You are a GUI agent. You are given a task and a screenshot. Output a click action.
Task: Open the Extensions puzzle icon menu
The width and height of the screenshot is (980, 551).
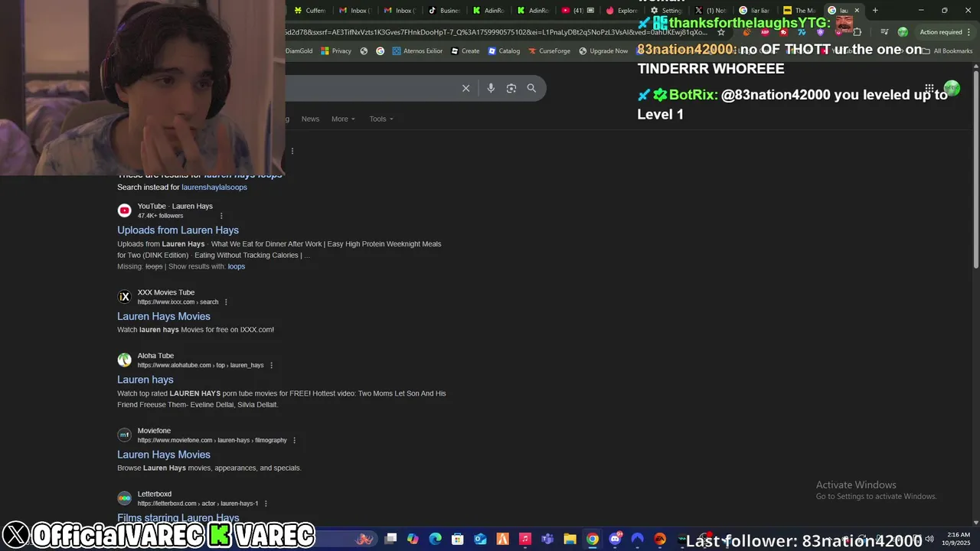857,32
